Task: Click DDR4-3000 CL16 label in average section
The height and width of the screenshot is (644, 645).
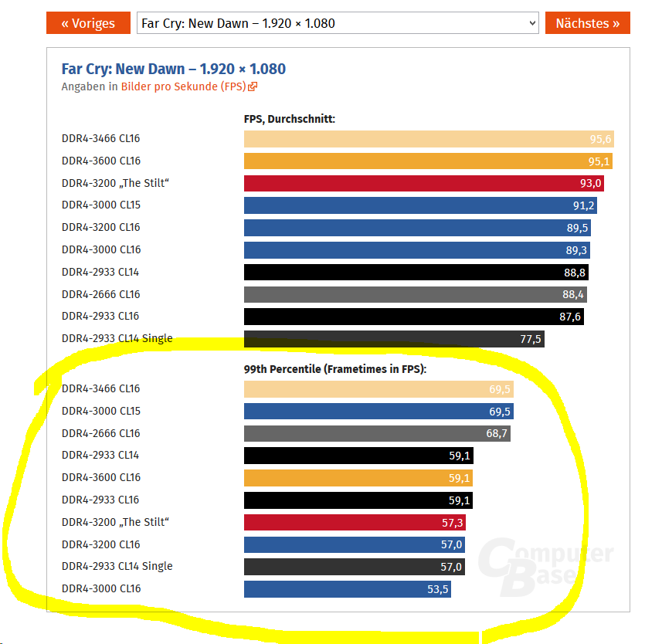Action: [x=101, y=249]
